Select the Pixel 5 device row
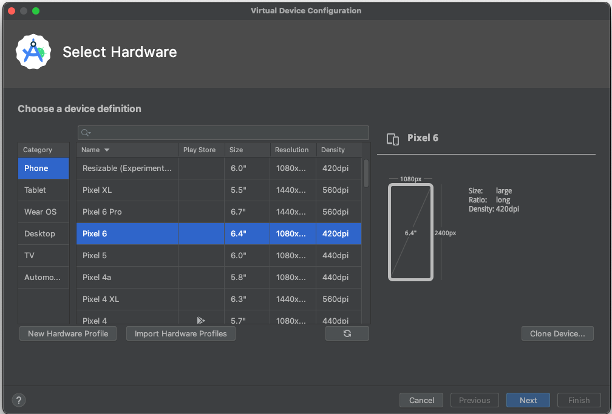Screen dimensions: 612x414 point(219,256)
